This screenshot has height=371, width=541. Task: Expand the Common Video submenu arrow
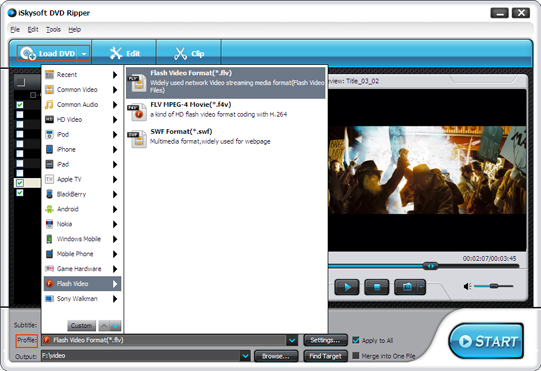click(x=115, y=90)
